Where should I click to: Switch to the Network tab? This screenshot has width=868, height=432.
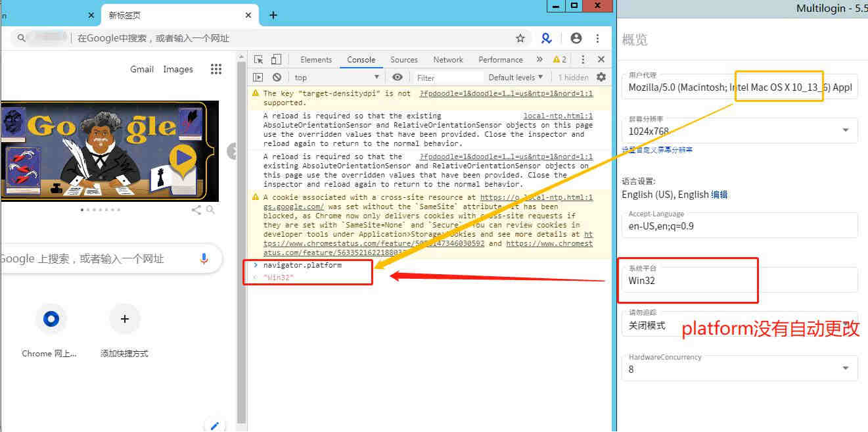pos(448,59)
